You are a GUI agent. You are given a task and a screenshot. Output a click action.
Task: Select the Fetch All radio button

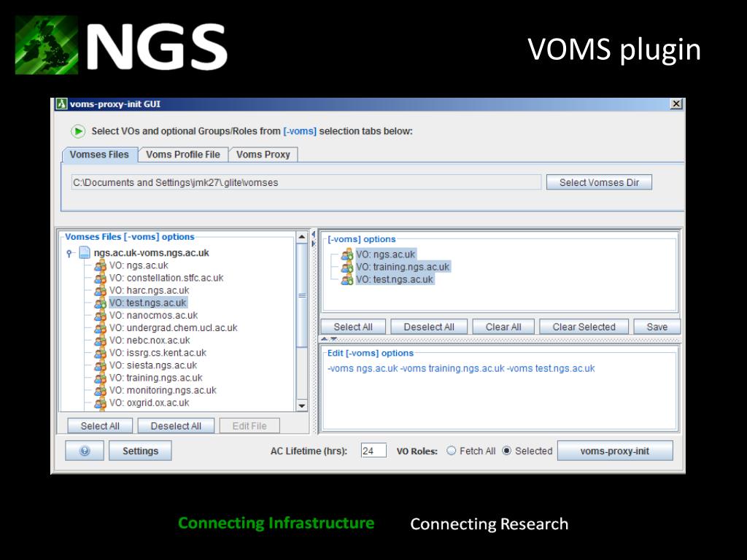pyautogui.click(x=451, y=451)
